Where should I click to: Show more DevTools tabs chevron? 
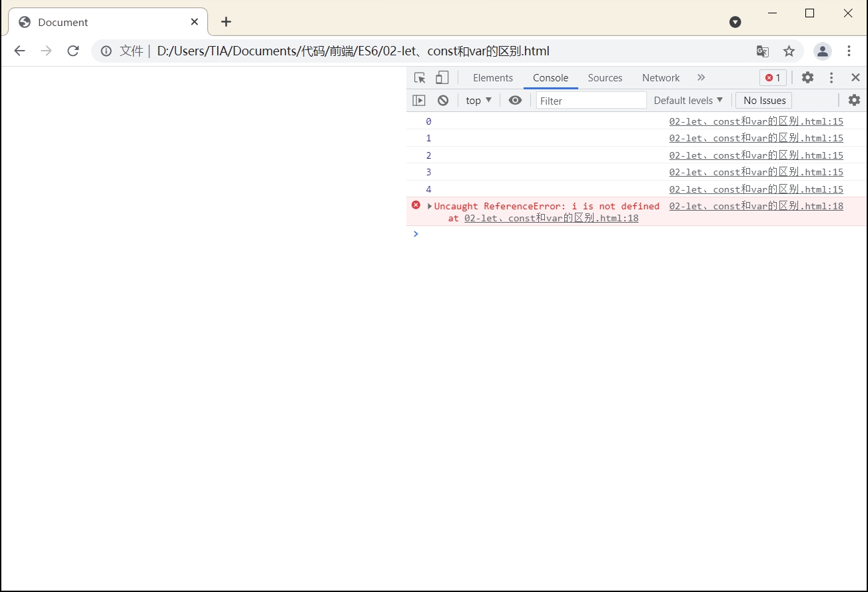pos(701,78)
